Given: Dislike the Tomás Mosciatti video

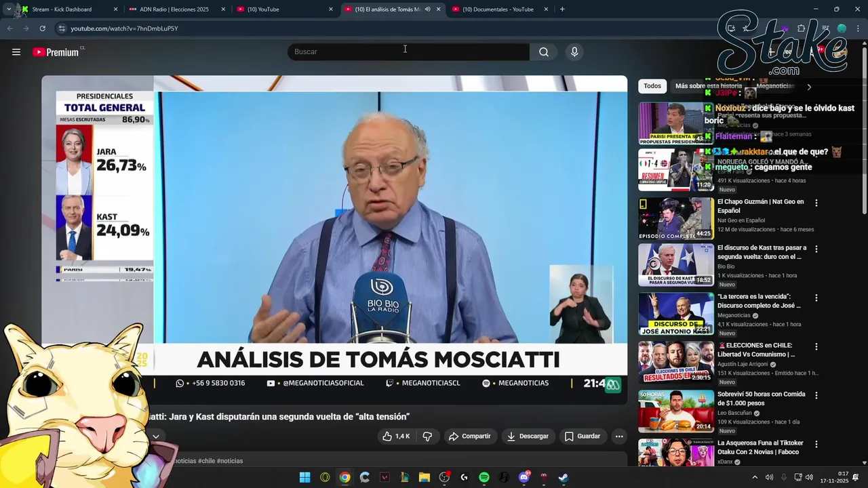Looking at the screenshot, I should (x=427, y=436).
